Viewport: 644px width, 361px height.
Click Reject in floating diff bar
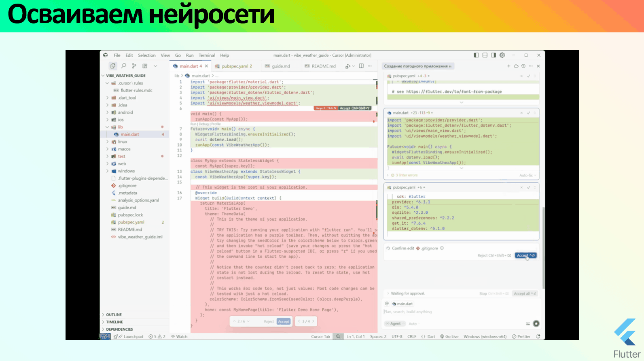click(269, 321)
